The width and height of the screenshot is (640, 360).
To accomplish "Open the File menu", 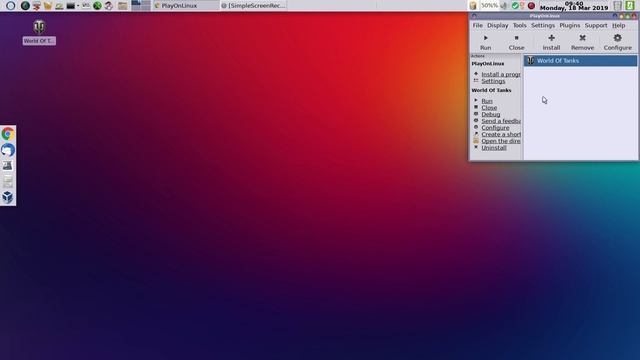I will pyautogui.click(x=478, y=25).
